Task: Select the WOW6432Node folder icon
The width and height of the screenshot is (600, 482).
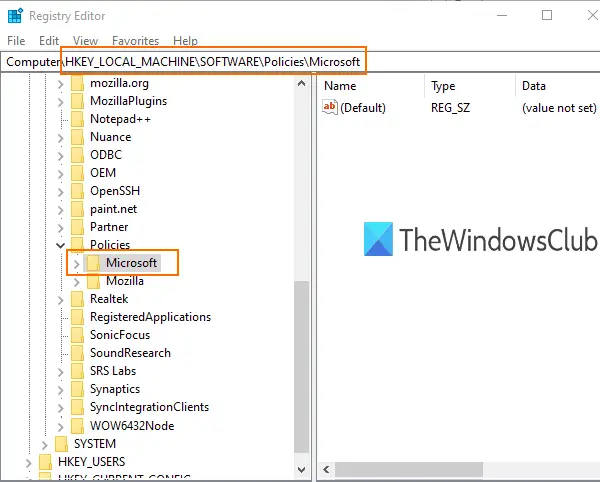Action: coord(77,425)
